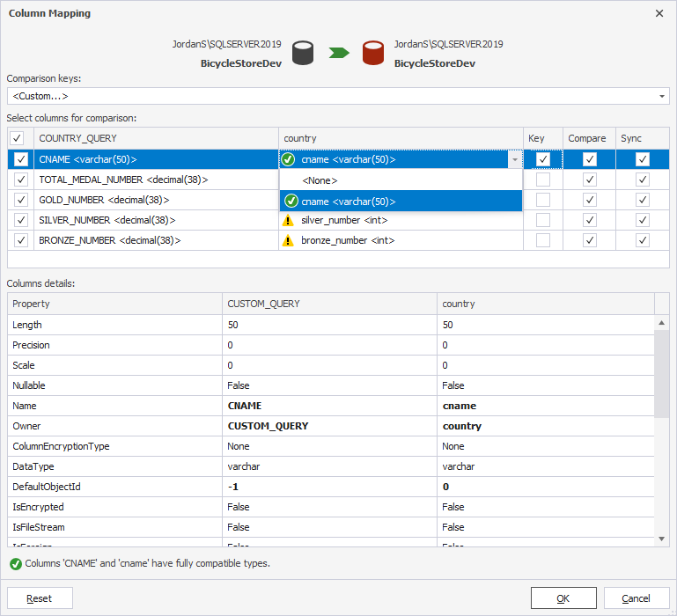
Task: Click the CUSTOM_QUERY header in the details grid
Action: click(x=329, y=304)
